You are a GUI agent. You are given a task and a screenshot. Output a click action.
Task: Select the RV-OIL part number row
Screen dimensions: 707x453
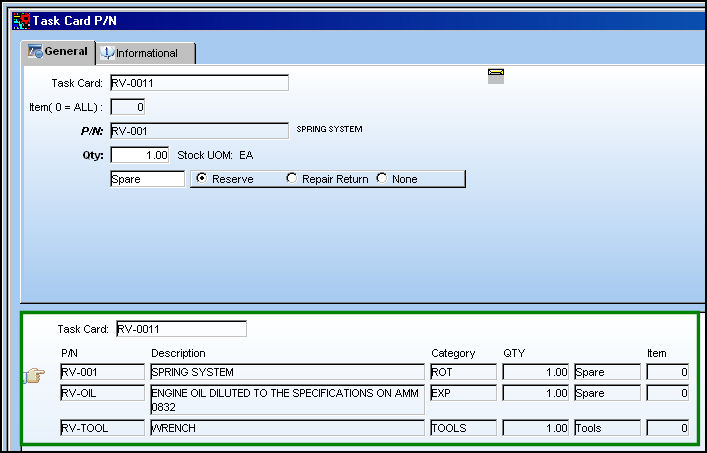[102, 393]
